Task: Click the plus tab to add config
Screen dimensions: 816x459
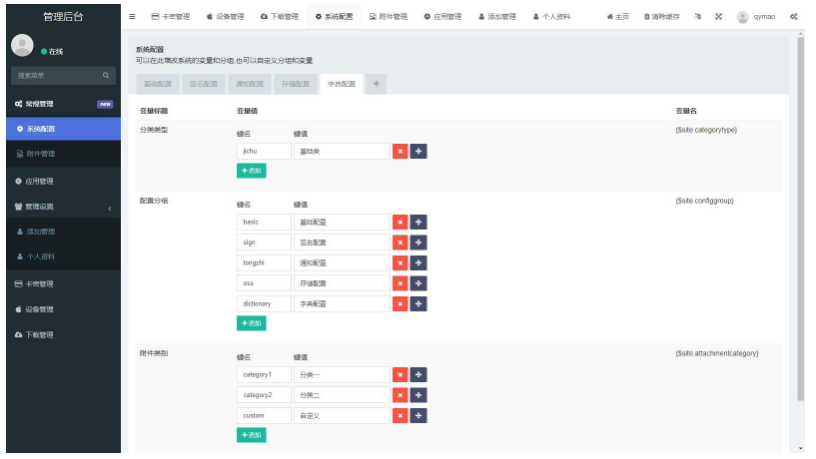Action: [376, 84]
